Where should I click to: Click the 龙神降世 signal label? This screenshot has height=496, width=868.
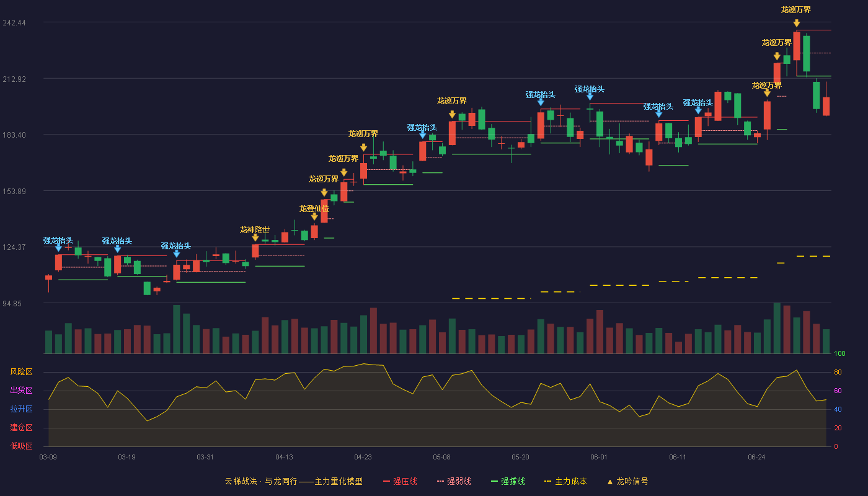(x=255, y=229)
